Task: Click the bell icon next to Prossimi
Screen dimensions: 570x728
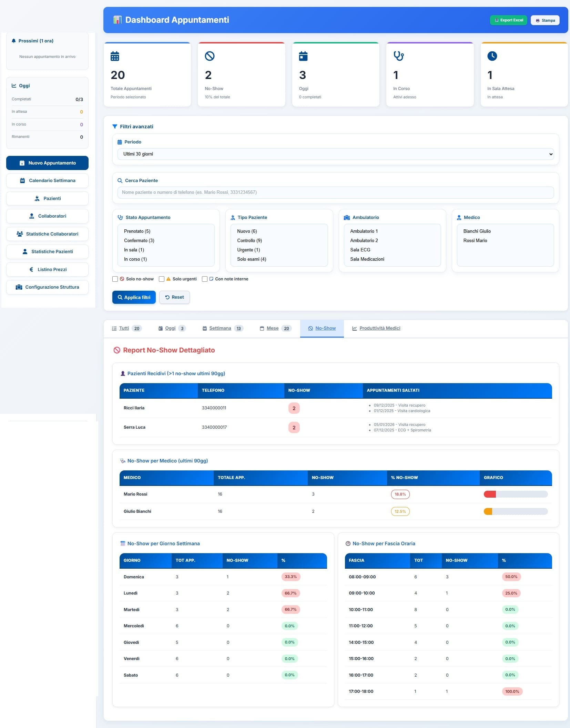Action: point(14,41)
